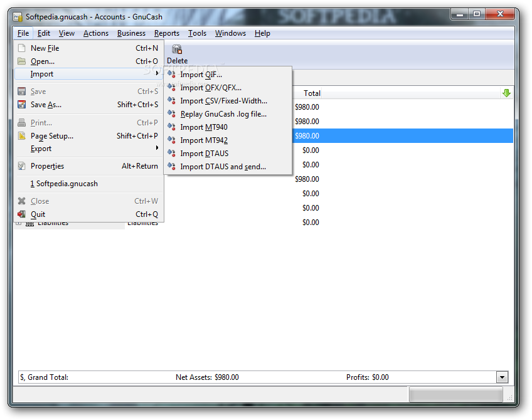
Task: Click the icon beside Import OFX/QFX
Action: click(x=172, y=88)
